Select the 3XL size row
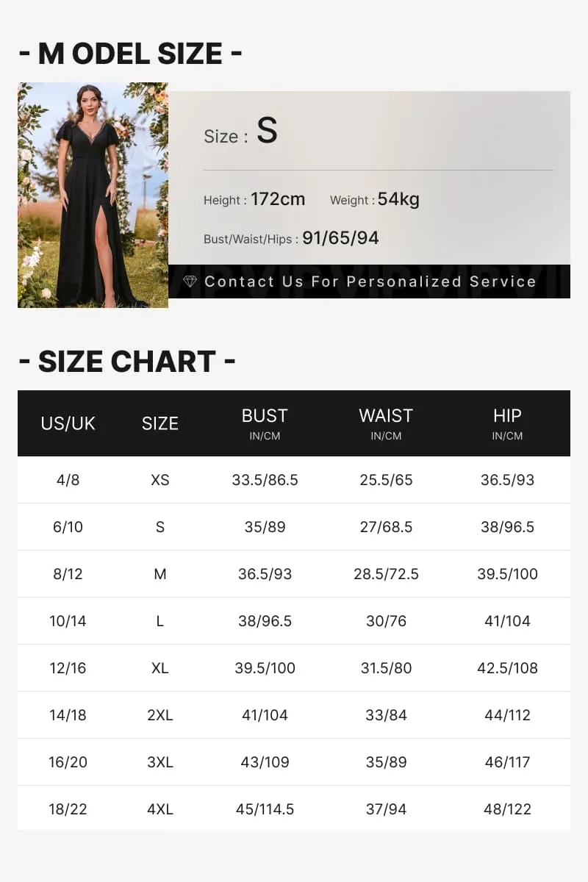The height and width of the screenshot is (882, 588). coord(294,762)
